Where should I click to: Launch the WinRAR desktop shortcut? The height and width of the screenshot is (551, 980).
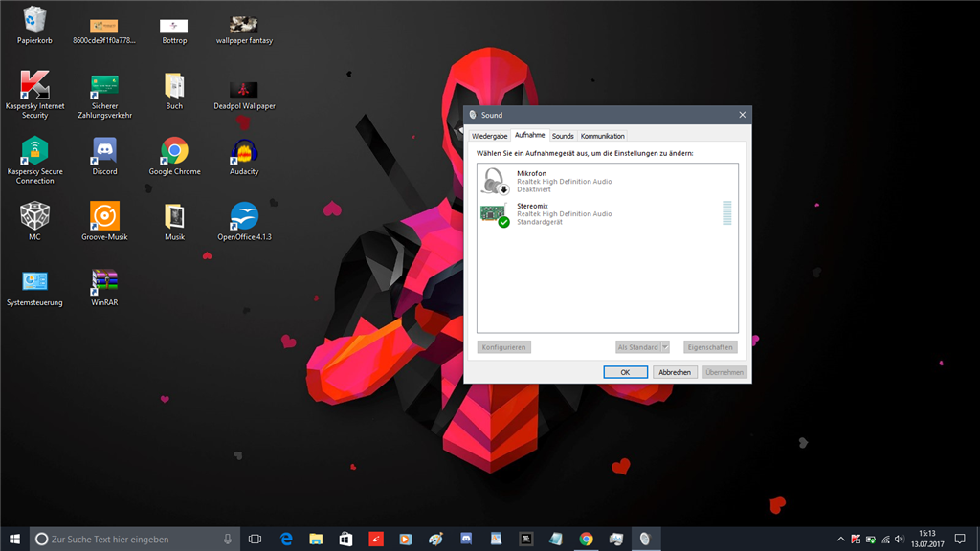104,288
